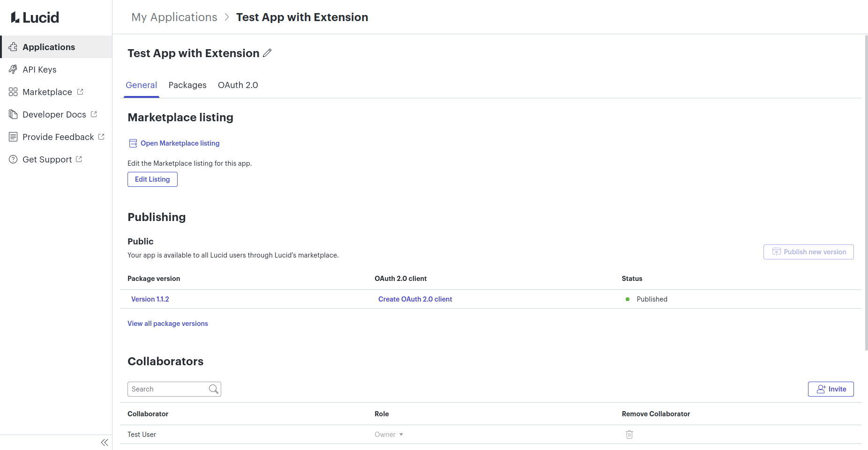Click the Test User collaborator name
The height and width of the screenshot is (450, 868).
point(142,435)
